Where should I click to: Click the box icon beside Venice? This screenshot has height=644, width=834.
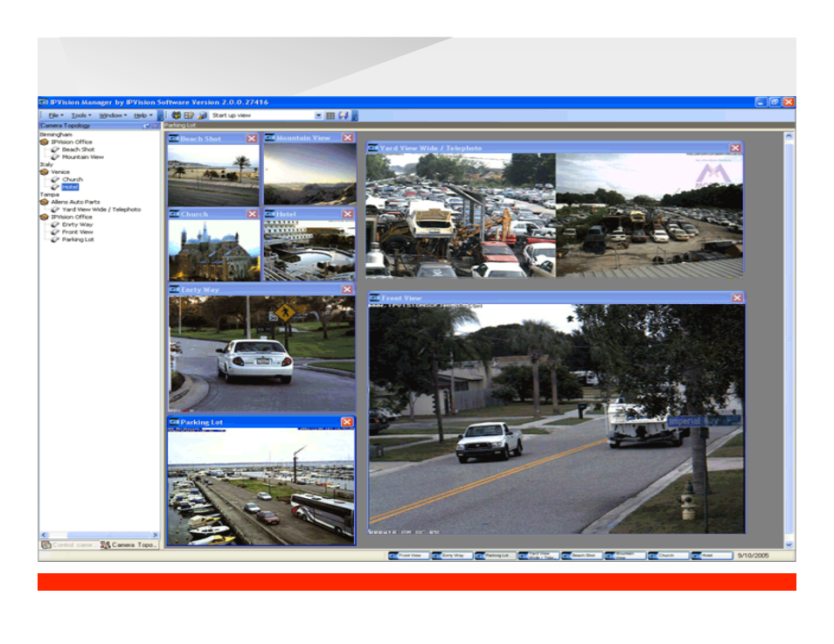[45, 172]
